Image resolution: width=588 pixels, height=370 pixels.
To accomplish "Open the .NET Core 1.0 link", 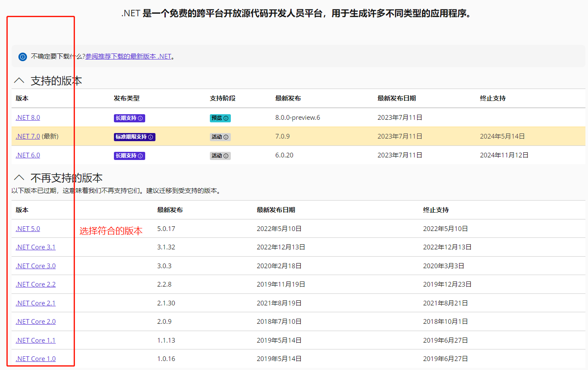I will (36, 359).
